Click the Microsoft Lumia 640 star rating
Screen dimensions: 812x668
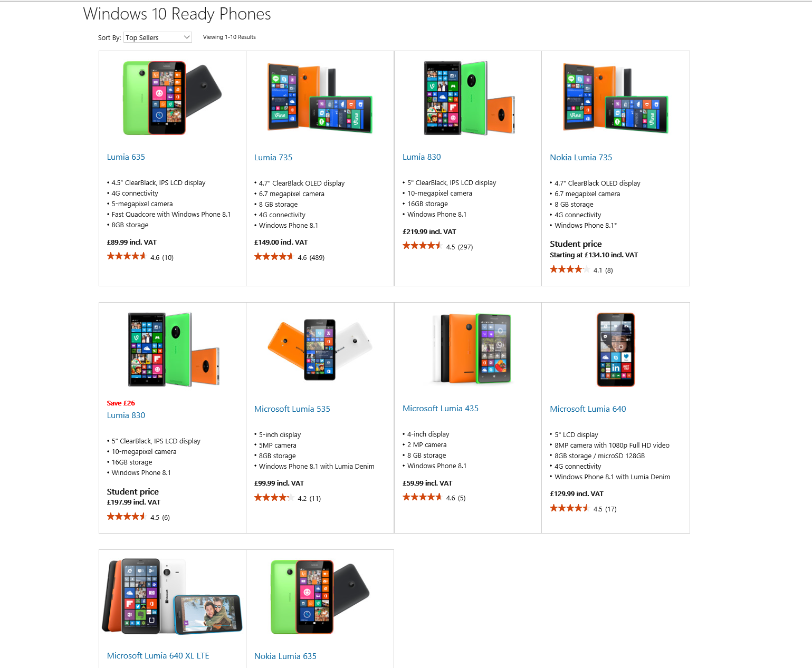point(569,508)
